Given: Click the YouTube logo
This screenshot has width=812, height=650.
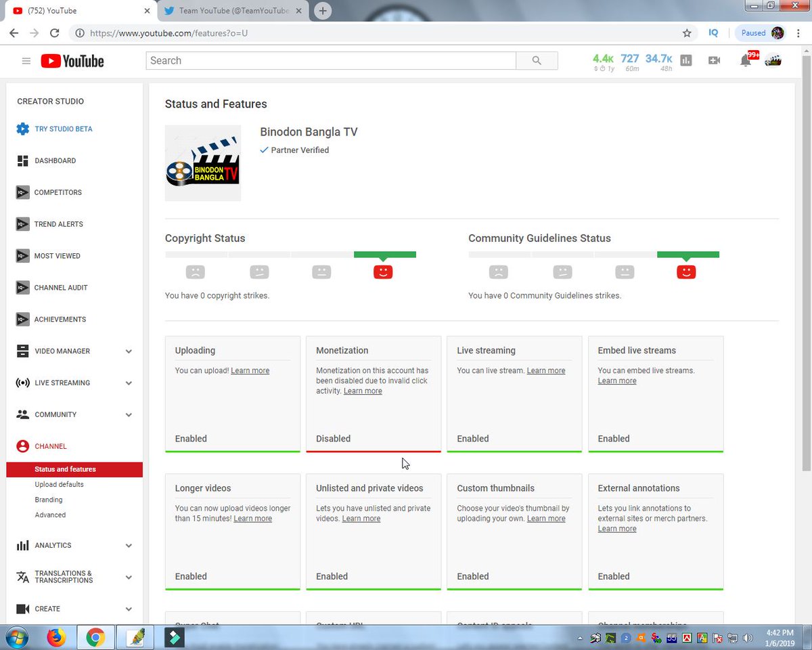Looking at the screenshot, I should (x=72, y=61).
